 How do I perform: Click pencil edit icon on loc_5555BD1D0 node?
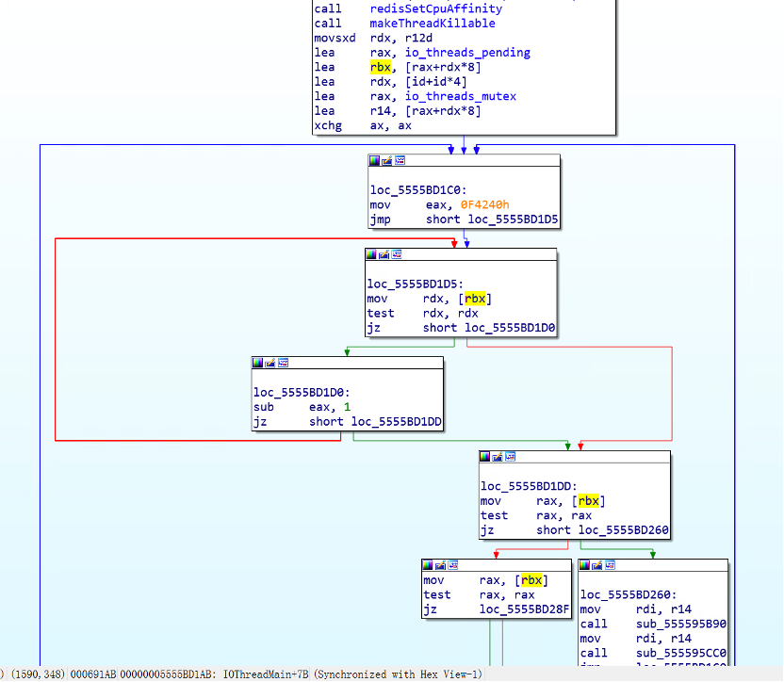coord(270,363)
